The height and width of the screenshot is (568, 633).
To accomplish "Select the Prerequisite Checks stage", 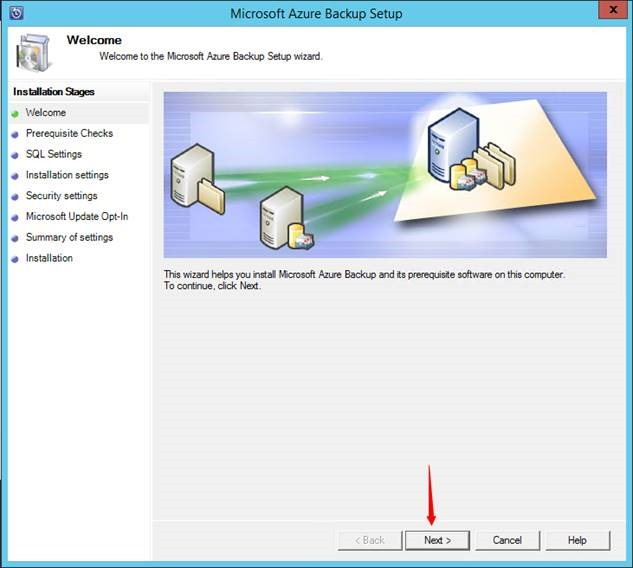I will 69,133.
